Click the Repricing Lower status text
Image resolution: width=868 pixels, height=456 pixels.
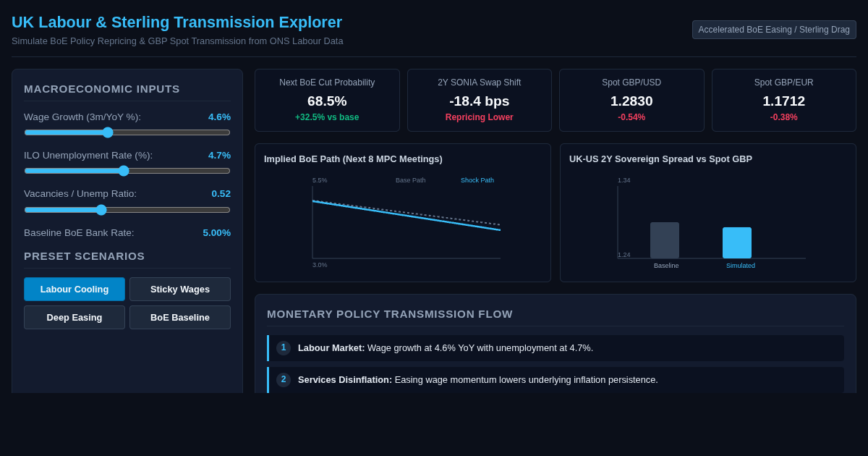pyautogui.click(x=480, y=117)
